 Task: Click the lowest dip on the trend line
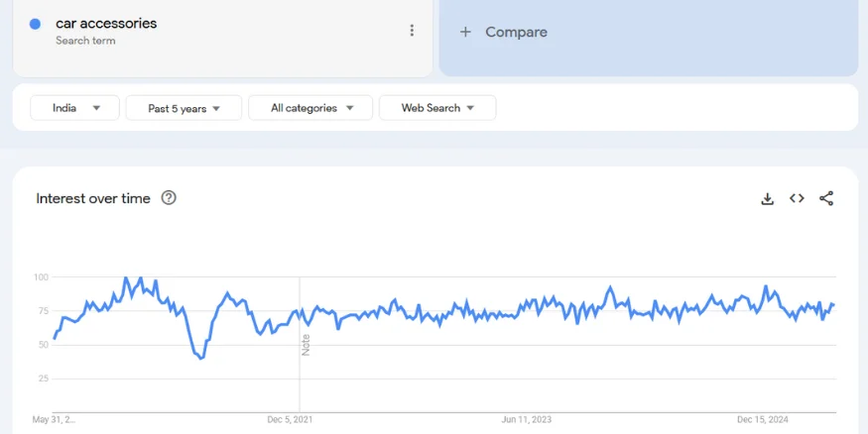(201, 358)
